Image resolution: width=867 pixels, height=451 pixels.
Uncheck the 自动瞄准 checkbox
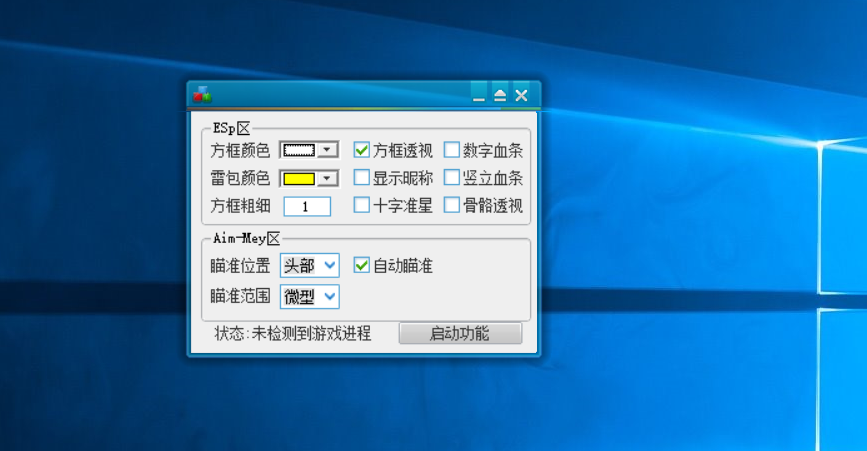tap(362, 265)
